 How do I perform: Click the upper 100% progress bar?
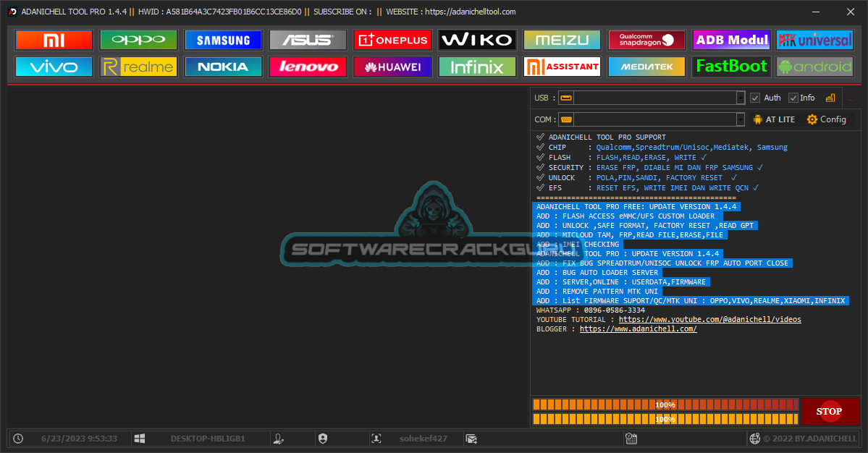click(665, 405)
